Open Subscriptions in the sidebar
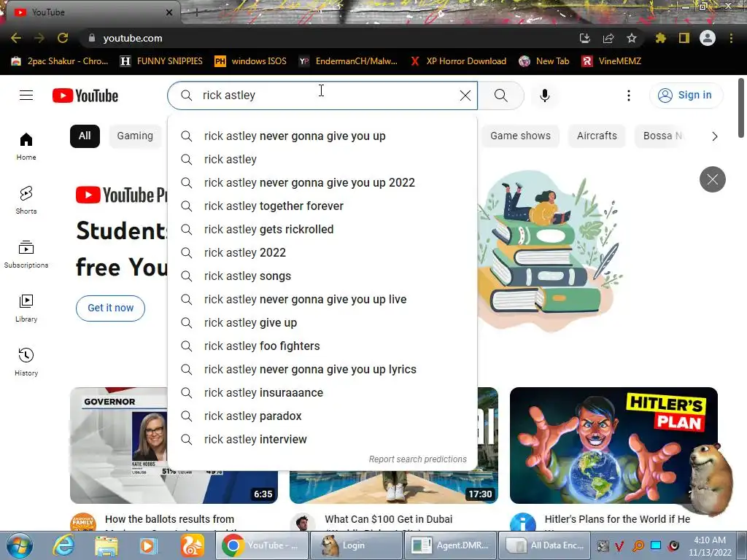 26,254
